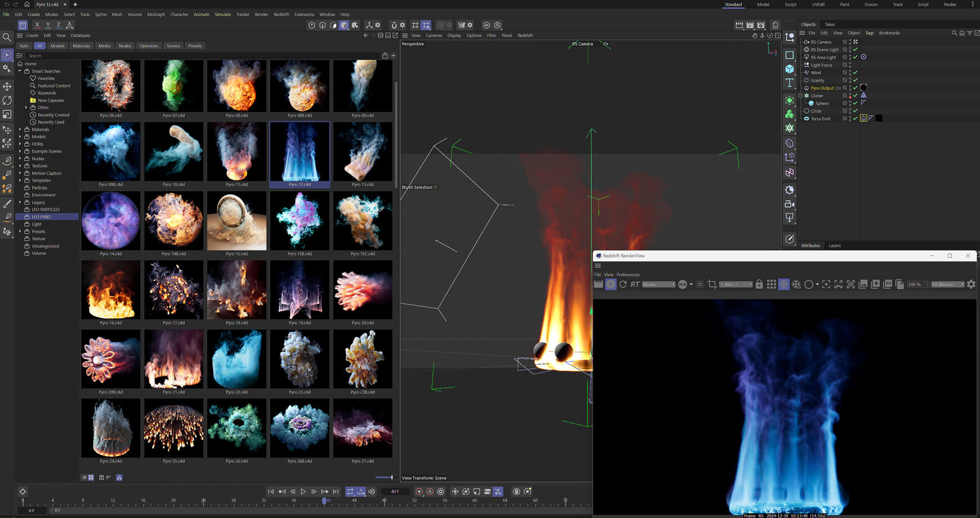Expand the Models category
The width and height of the screenshot is (980, 518).
click(x=20, y=137)
